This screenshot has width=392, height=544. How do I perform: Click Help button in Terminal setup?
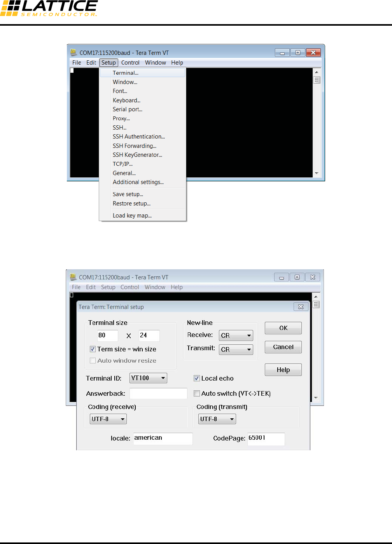click(283, 370)
